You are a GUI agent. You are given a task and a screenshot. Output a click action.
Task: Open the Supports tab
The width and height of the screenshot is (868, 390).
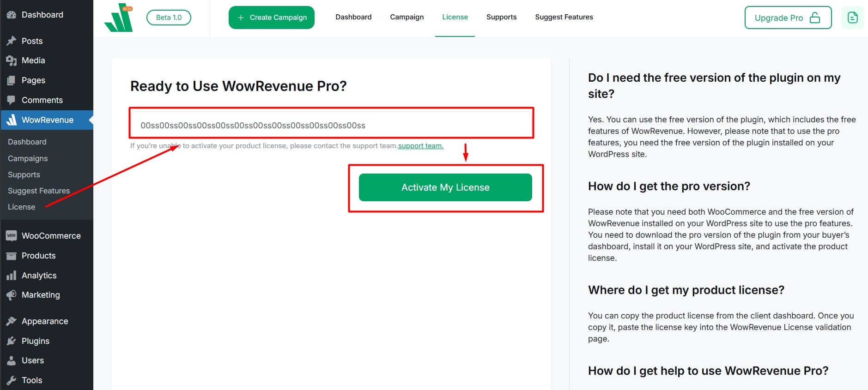pos(501,17)
